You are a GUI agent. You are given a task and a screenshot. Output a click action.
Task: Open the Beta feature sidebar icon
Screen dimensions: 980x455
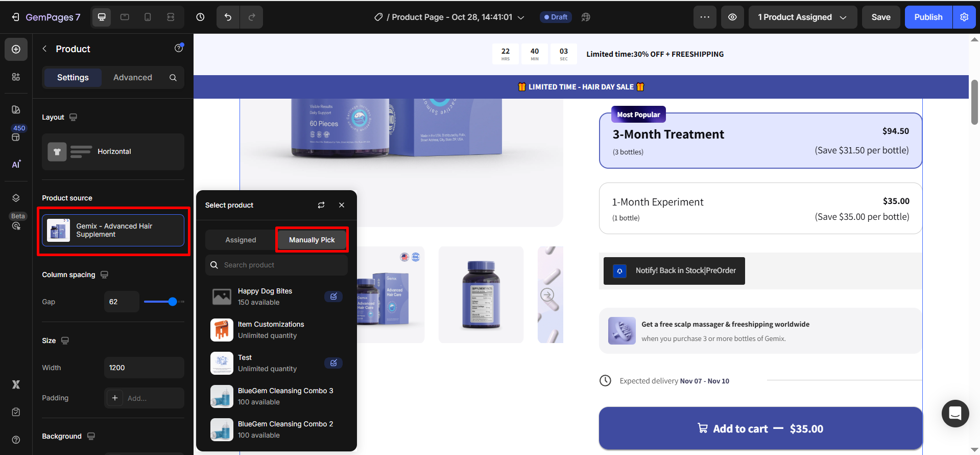pos(16,221)
